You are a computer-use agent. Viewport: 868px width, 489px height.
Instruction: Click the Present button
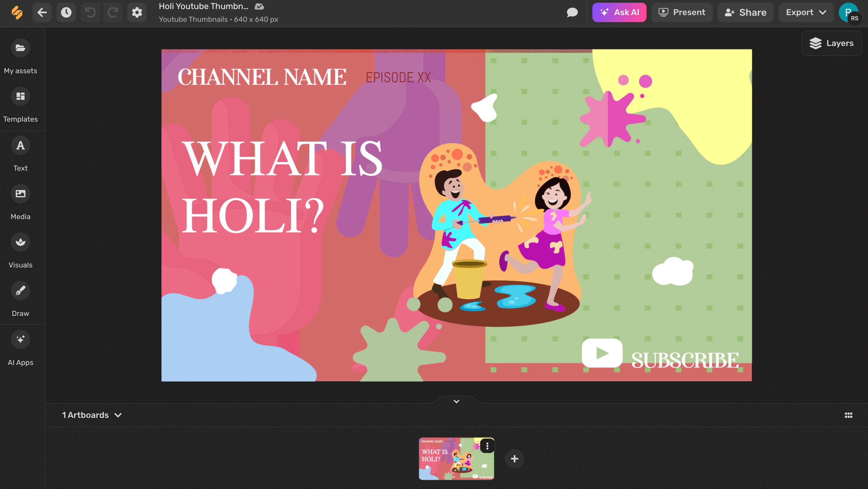[x=682, y=12]
